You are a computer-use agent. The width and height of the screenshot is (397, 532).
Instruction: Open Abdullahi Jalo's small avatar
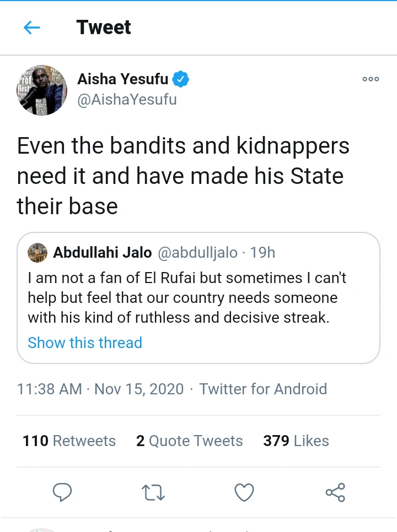(x=37, y=253)
